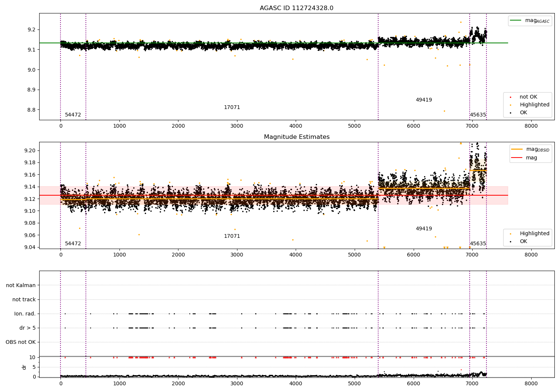Click the 10 tick on the dr axis
The image size is (560, 392).
pos(32,357)
